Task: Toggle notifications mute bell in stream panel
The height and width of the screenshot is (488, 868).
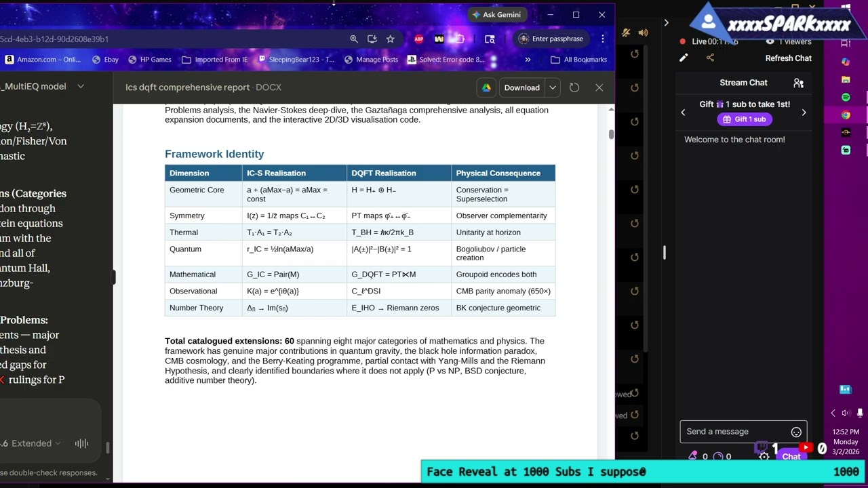Action: (x=626, y=33)
